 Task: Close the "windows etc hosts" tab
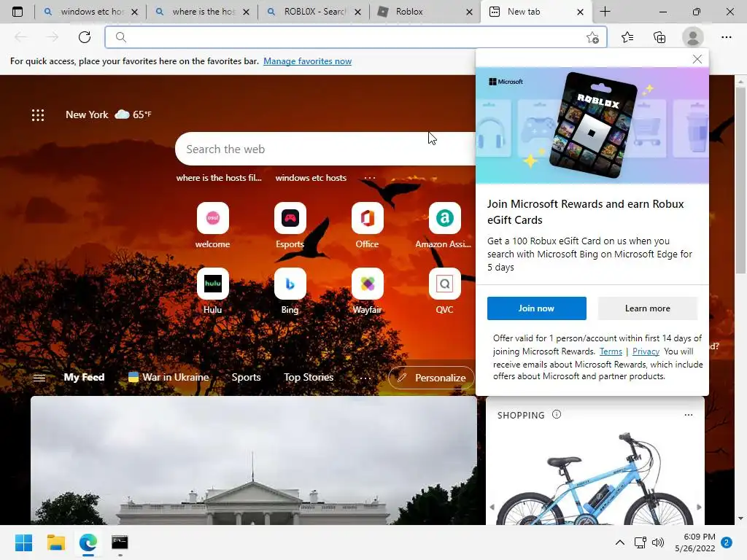click(x=134, y=12)
